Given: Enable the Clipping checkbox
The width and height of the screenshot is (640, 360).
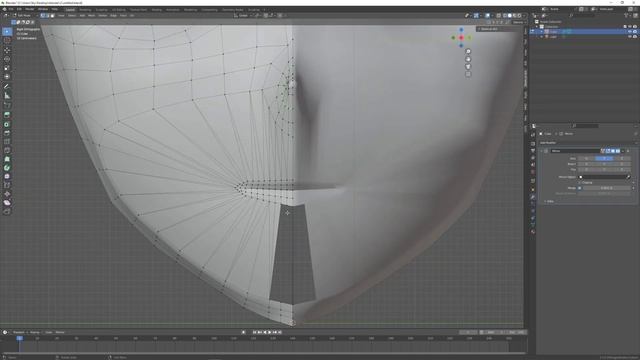Looking at the screenshot, I should (x=580, y=182).
